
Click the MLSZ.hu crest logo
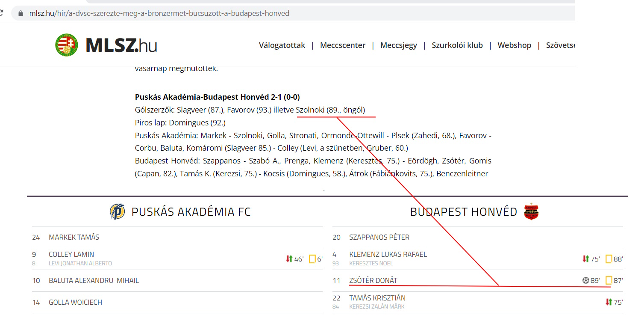pos(67,45)
